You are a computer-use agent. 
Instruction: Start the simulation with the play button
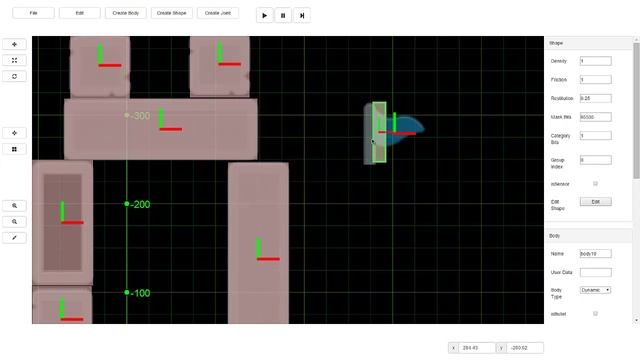[x=264, y=16]
